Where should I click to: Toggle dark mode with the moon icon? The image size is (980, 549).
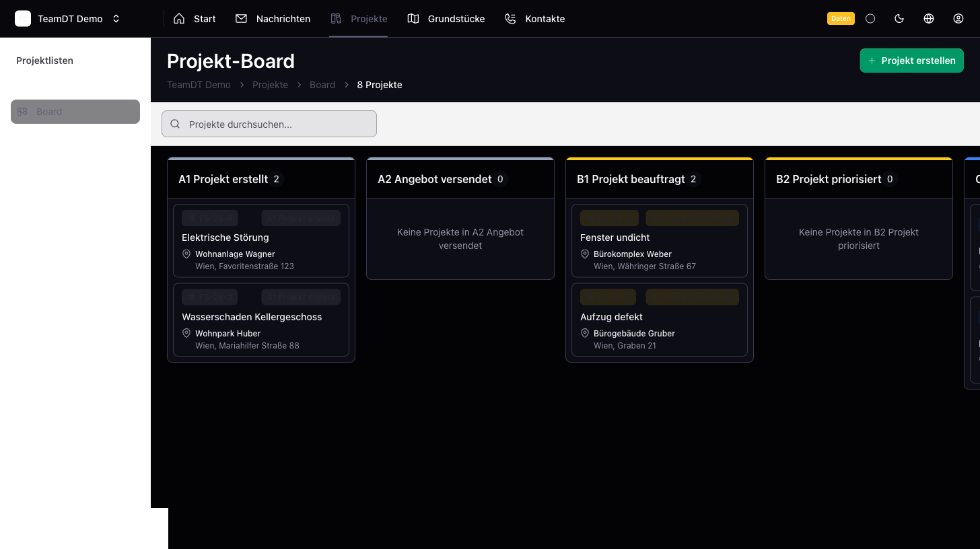899,18
